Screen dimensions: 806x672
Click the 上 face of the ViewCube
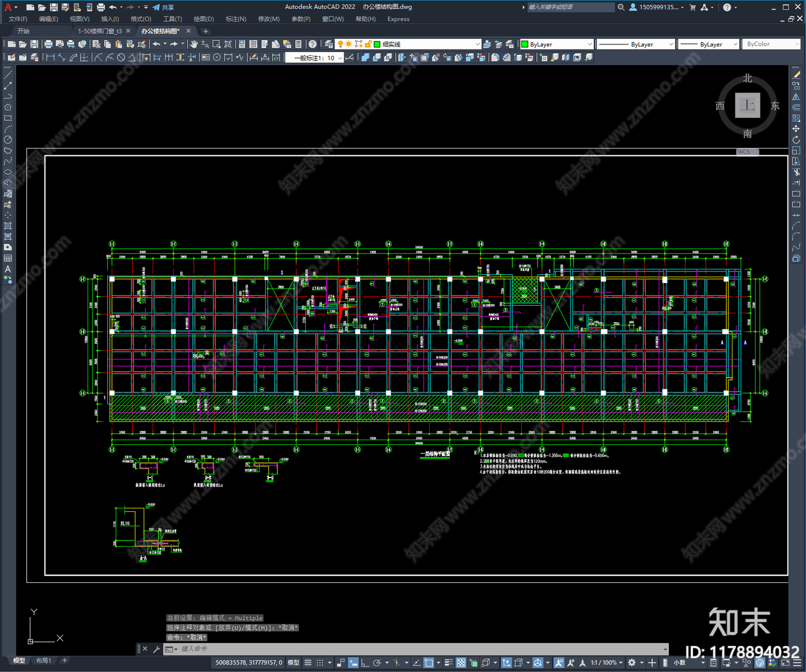click(x=747, y=106)
